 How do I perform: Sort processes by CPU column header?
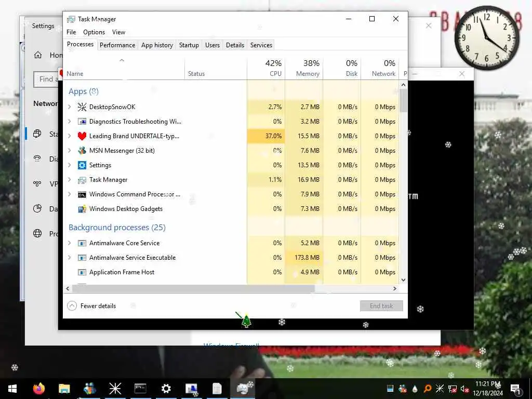[x=267, y=68]
